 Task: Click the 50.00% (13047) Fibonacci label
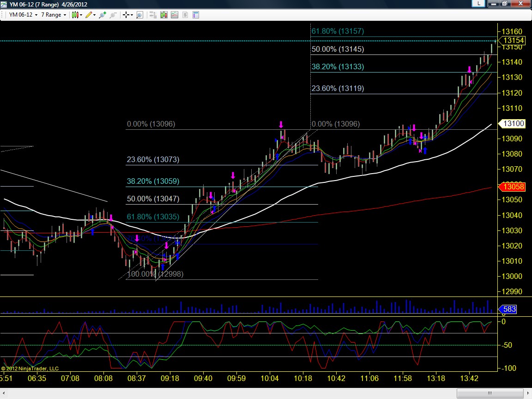tap(153, 199)
